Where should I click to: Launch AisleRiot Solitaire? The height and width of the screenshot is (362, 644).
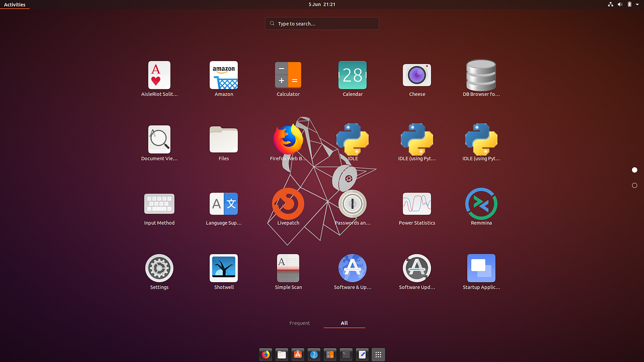(x=159, y=75)
